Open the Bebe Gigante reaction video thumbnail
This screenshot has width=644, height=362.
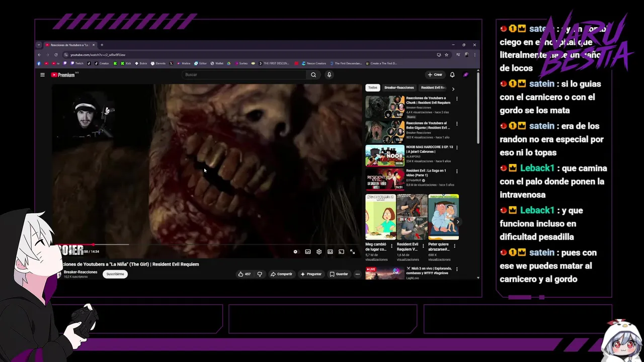pos(385,132)
